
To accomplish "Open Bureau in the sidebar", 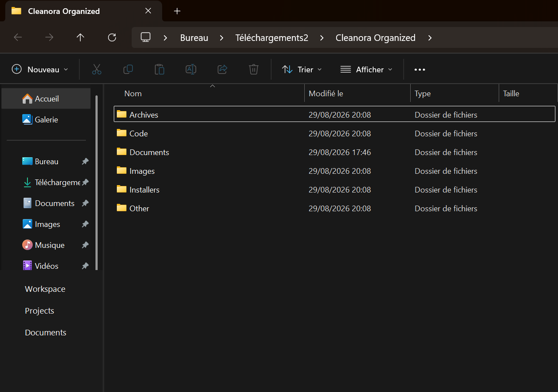I will pyautogui.click(x=46, y=162).
